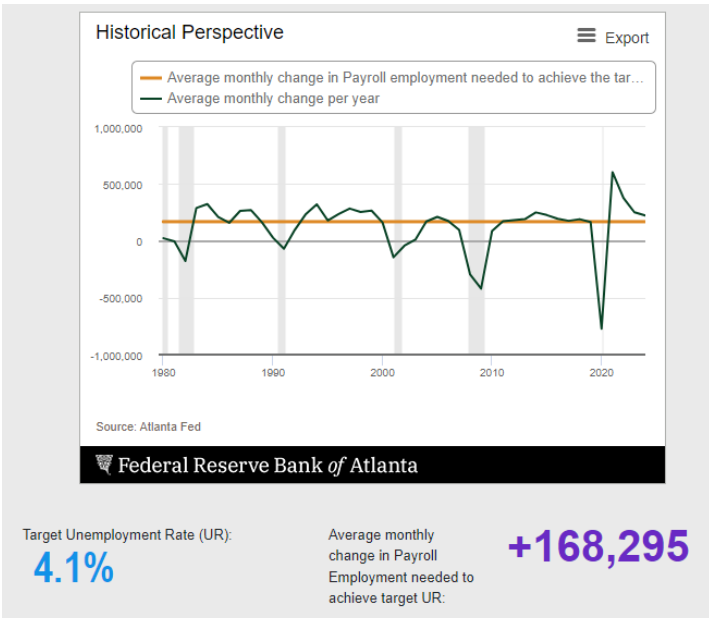Image resolution: width=709 pixels, height=618 pixels.
Task: Open the Export text option
Action: coord(627,38)
